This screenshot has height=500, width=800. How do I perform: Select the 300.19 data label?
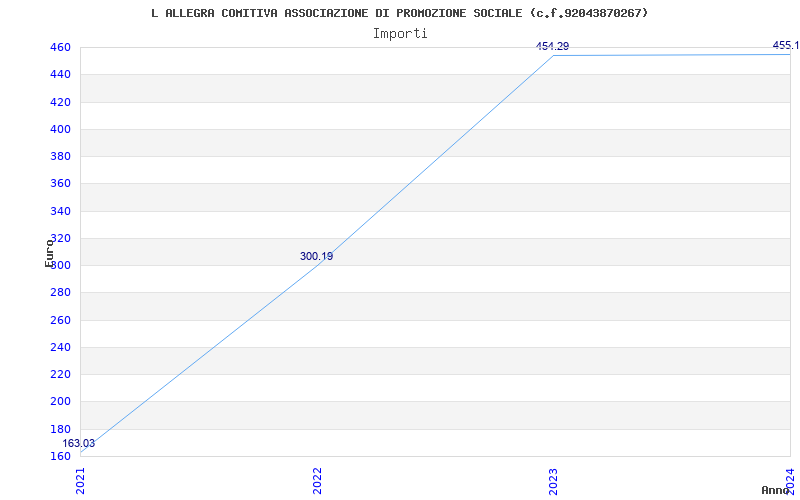tap(316, 256)
